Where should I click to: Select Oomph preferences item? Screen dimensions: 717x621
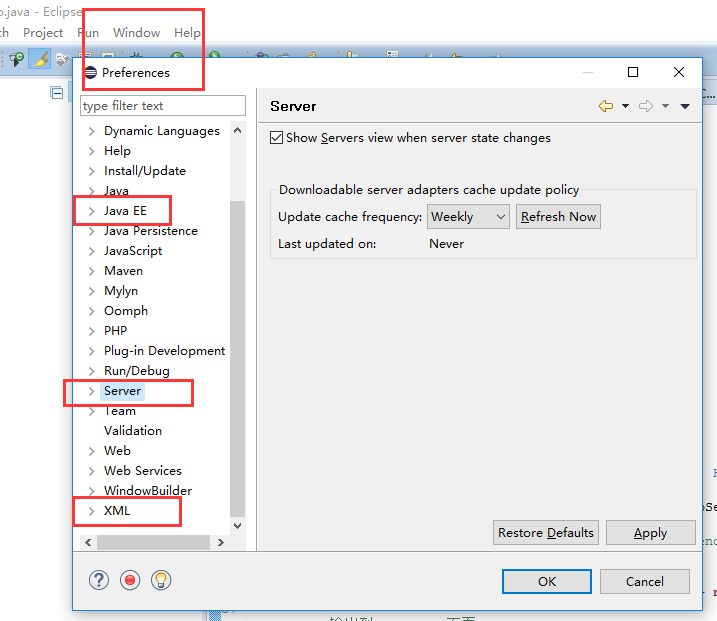point(126,311)
